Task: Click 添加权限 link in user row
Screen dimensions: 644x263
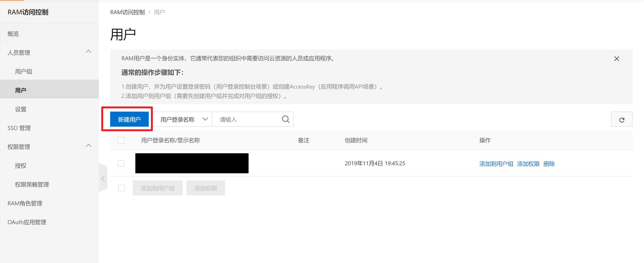Action: (528, 164)
